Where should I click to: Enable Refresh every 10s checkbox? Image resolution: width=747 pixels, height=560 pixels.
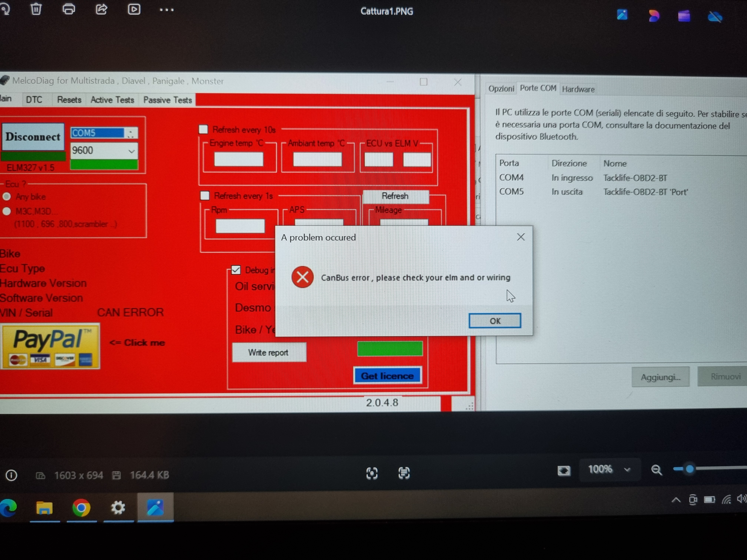coord(203,129)
